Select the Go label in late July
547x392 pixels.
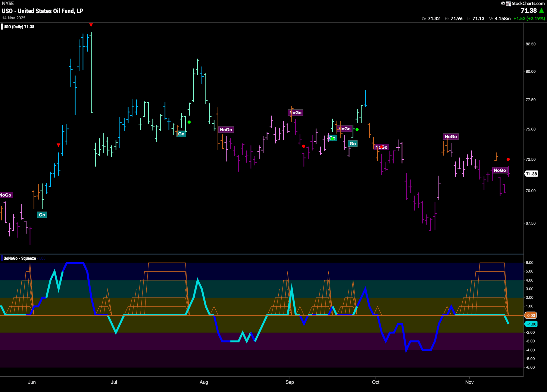pyautogui.click(x=181, y=134)
